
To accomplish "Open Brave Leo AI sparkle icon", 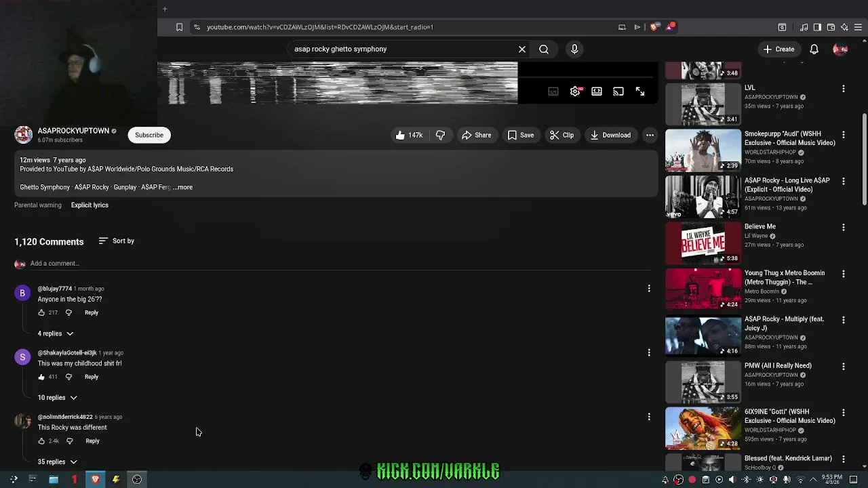I will [844, 27].
